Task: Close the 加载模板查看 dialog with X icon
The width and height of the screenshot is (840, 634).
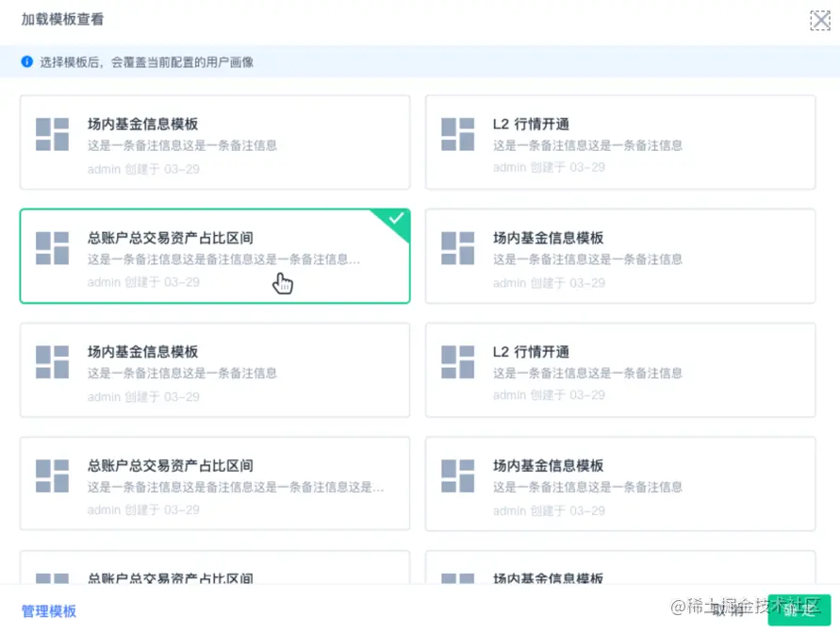Action: pyautogui.click(x=819, y=21)
